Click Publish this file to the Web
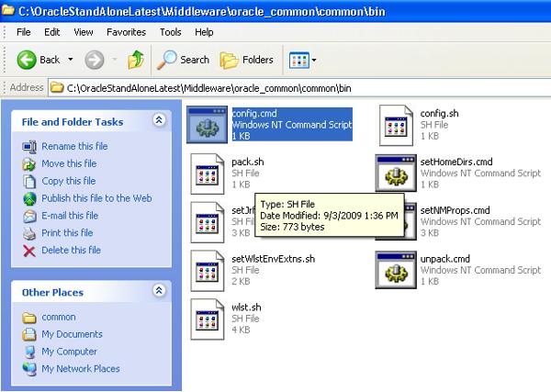551x392 pixels. 96,198
